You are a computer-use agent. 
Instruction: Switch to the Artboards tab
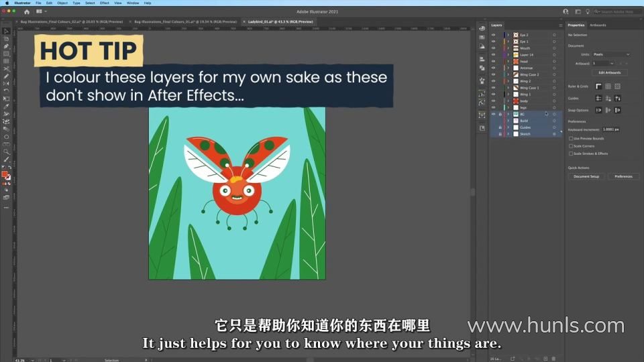598,25
